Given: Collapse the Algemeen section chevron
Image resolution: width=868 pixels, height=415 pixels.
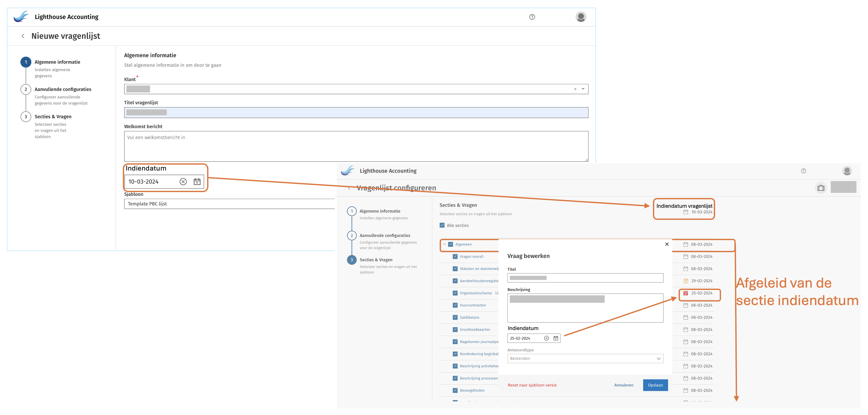Looking at the screenshot, I should point(445,244).
